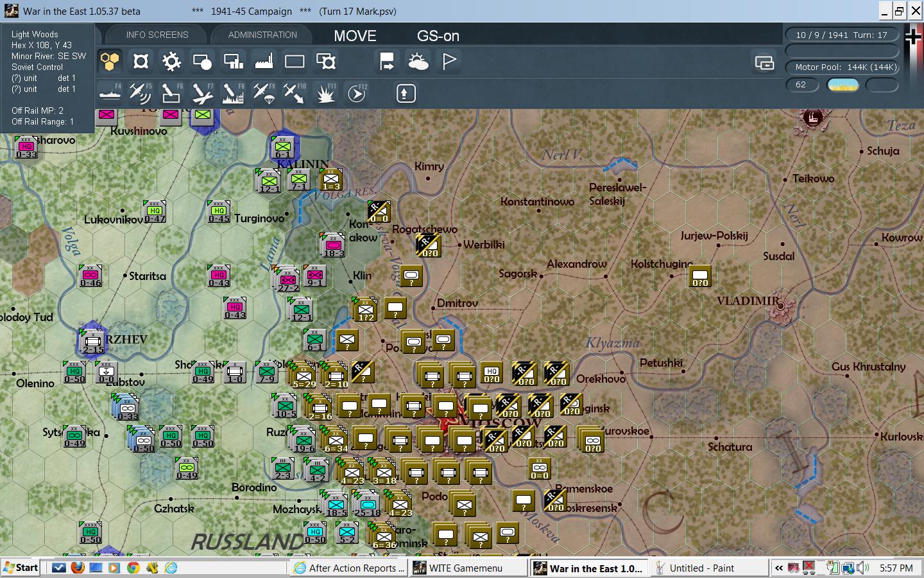Switch to Untitled - Paint taskbar window
Image resolution: width=924 pixels, height=578 pixels.
pos(708,568)
